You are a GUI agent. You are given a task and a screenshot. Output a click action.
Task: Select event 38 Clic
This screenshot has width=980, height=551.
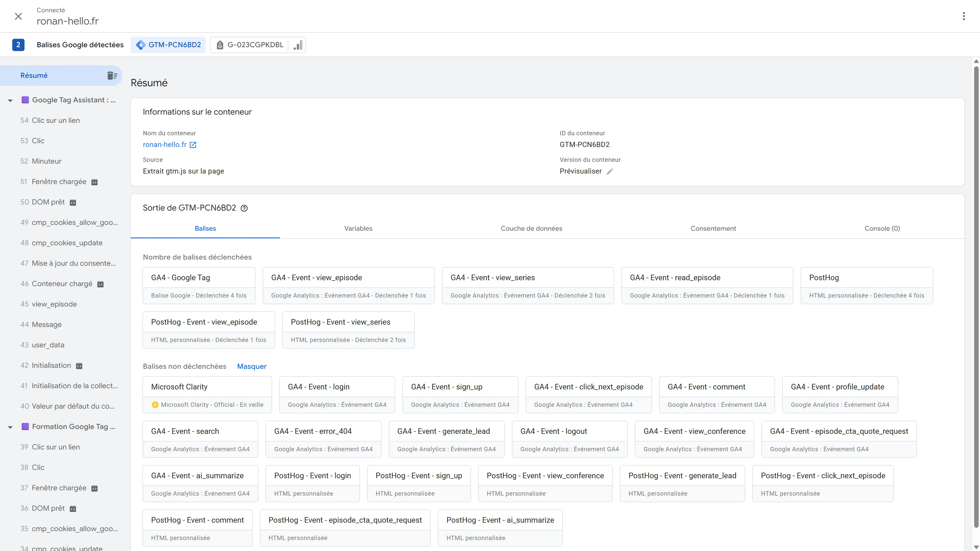[x=61, y=468]
